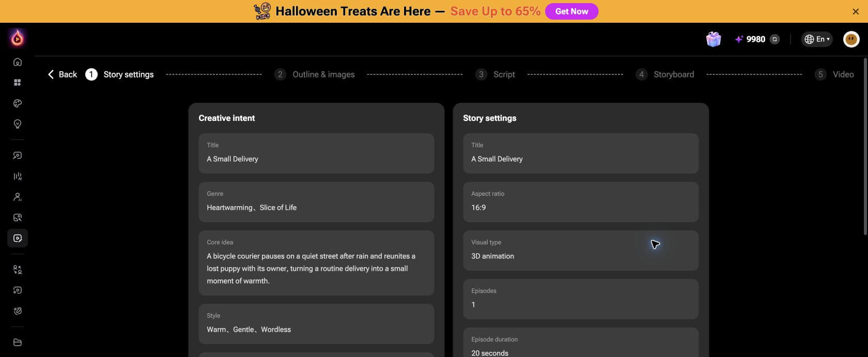Viewport: 868px width, 357px height.
Task: Select the lightbulb ideas sidebar icon
Action: (18, 124)
